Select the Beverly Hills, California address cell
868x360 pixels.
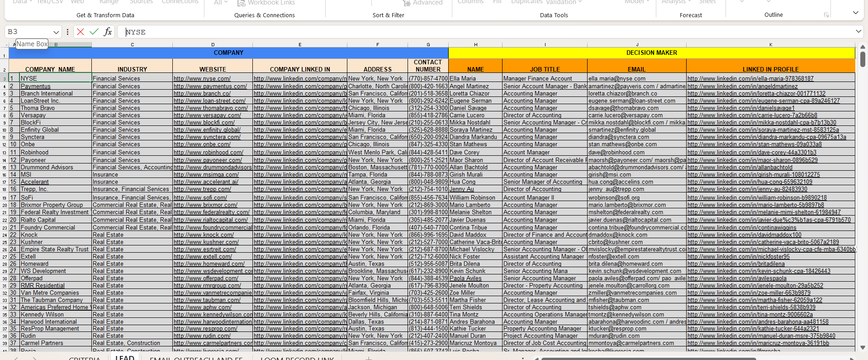[378, 314]
